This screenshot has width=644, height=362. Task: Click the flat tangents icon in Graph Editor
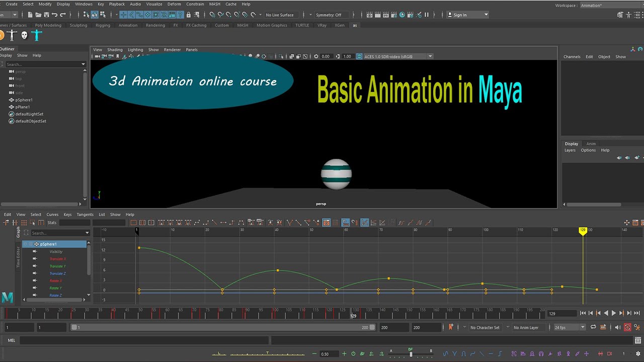[x=223, y=222]
